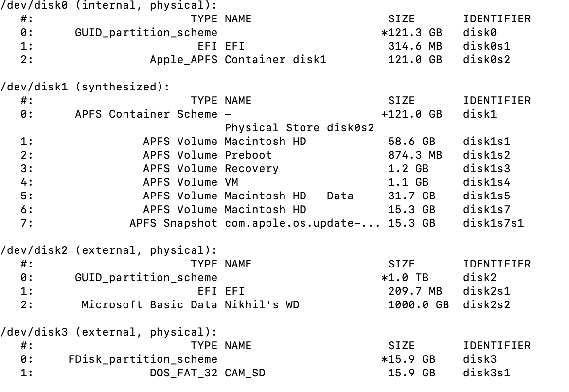Screen dimensions: 569x392
Task: Click the com.apple.os.update snapshot name
Action: 302,223
